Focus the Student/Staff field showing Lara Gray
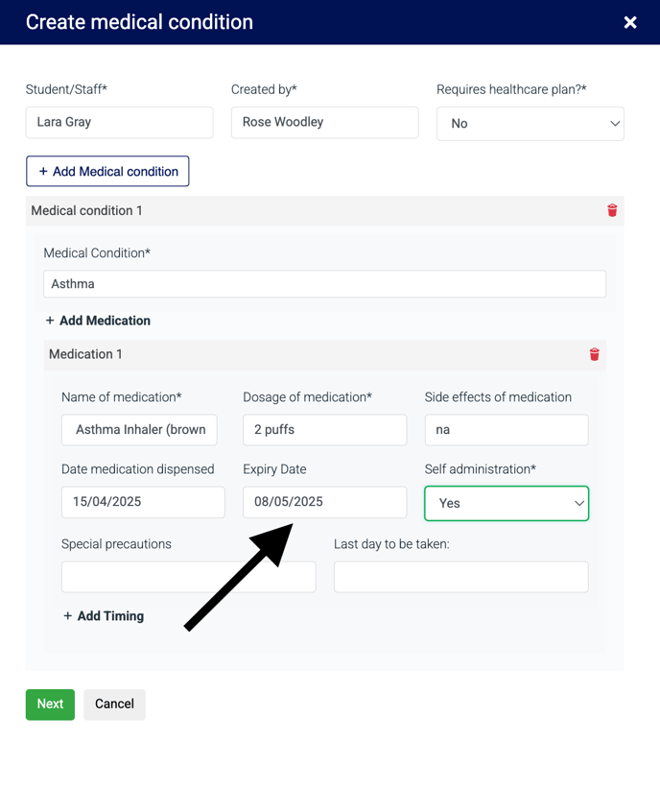Screen dimensions: 660x812 tap(120, 122)
